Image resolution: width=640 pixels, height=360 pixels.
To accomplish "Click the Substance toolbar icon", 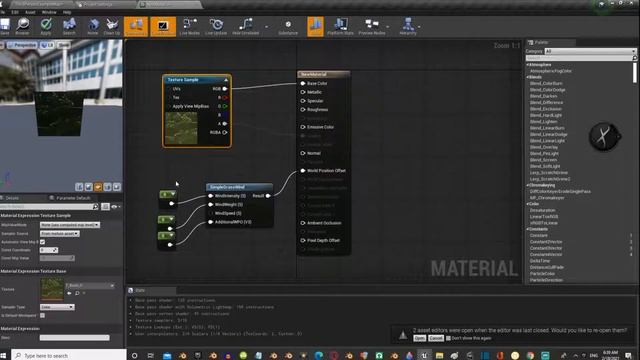I will pyautogui.click(x=288, y=26).
